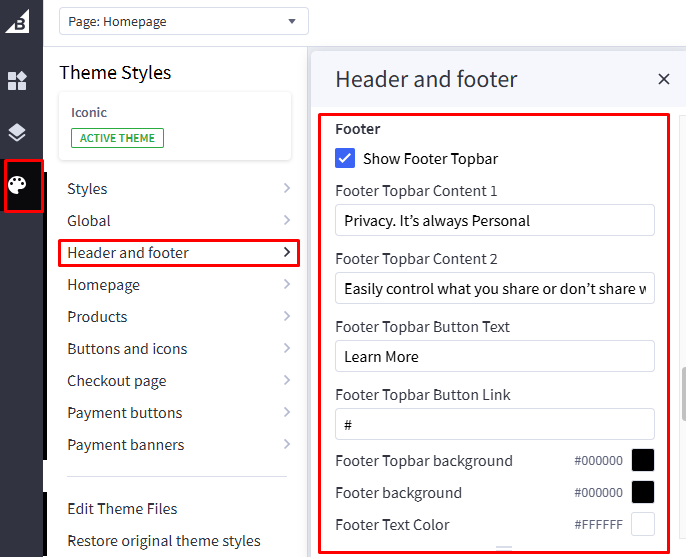Uncheck Show Footer Topbar checkbox
The image size is (686, 557).
[x=345, y=158]
